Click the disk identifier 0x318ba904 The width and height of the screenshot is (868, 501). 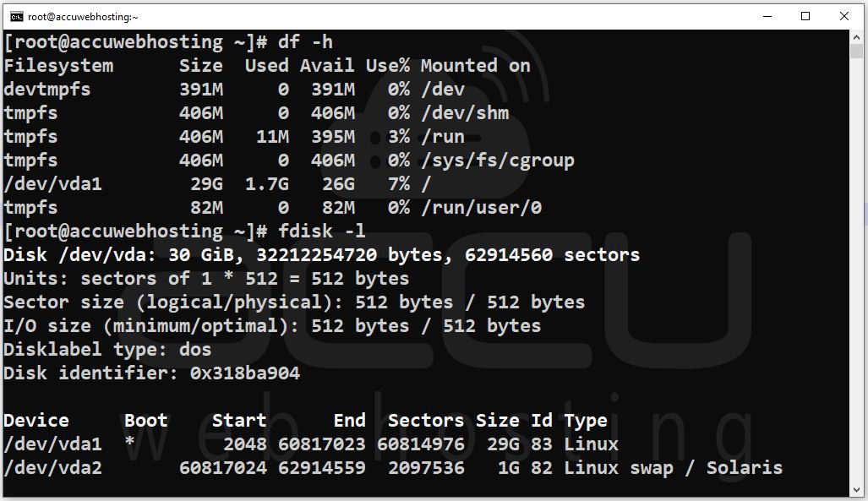point(244,373)
